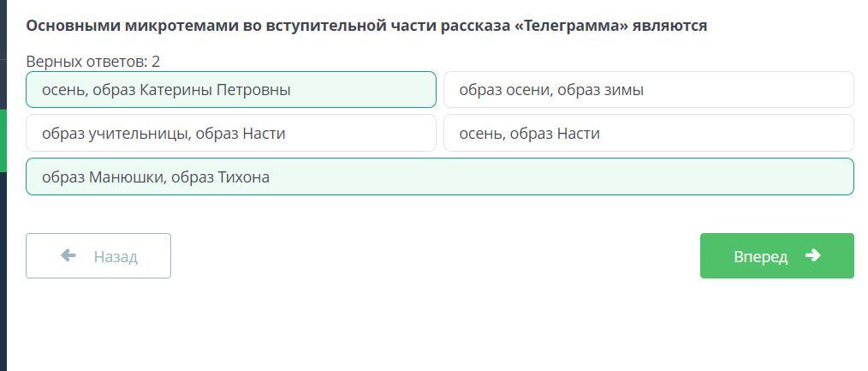The width and height of the screenshot is (868, 371).
Task: Click the green strip on left edge
Action: (x=3, y=141)
